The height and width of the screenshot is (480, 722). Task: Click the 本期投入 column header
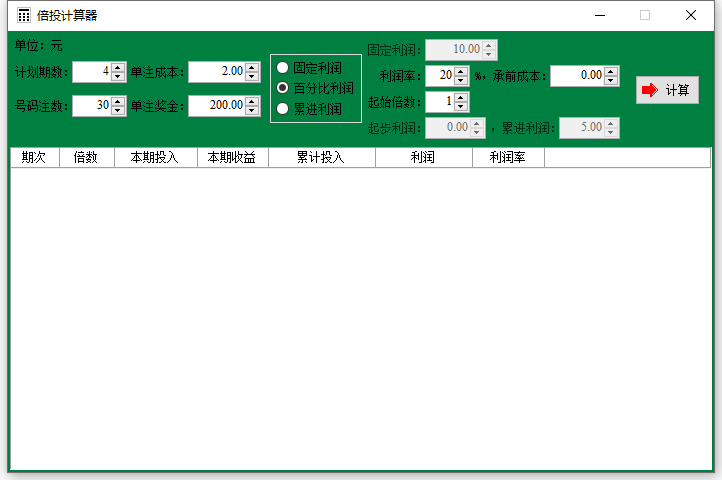[156, 158]
